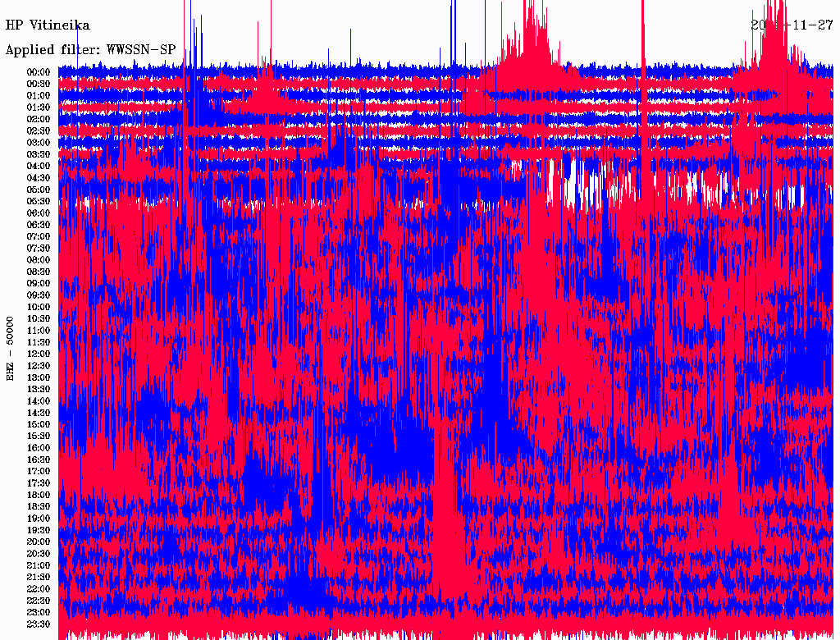Select the 19:00 time label
Screen dimensions: 840x640
(39, 519)
